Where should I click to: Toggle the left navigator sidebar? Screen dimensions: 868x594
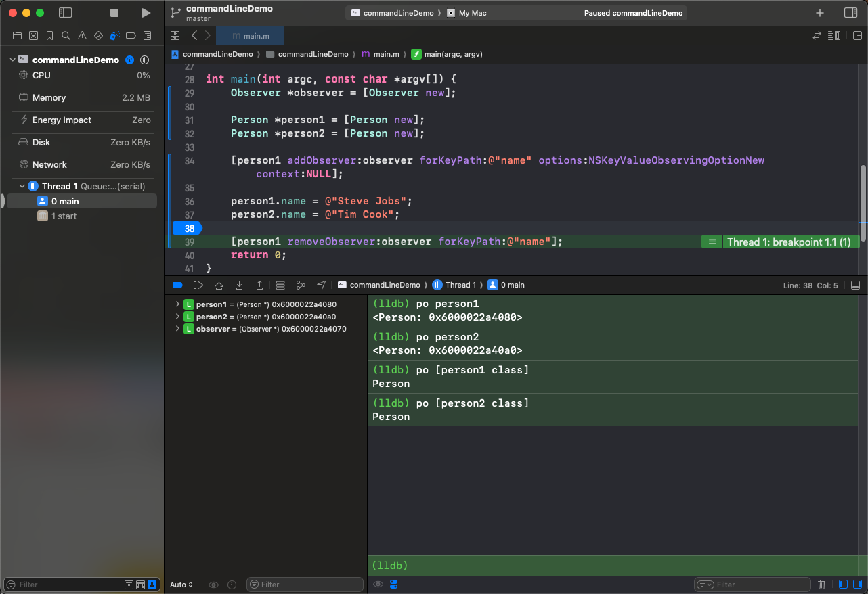coord(66,13)
